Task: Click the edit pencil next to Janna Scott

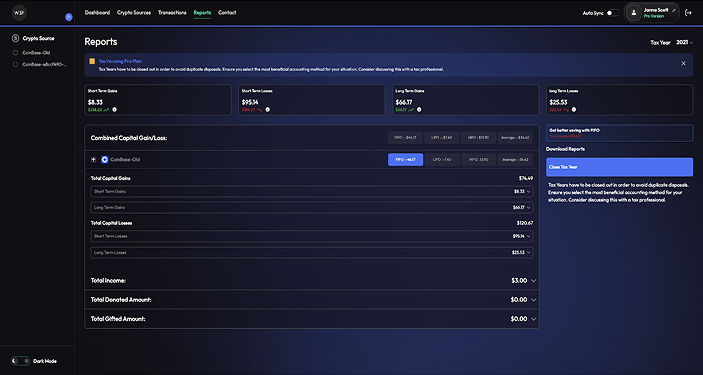Action: [x=673, y=10]
